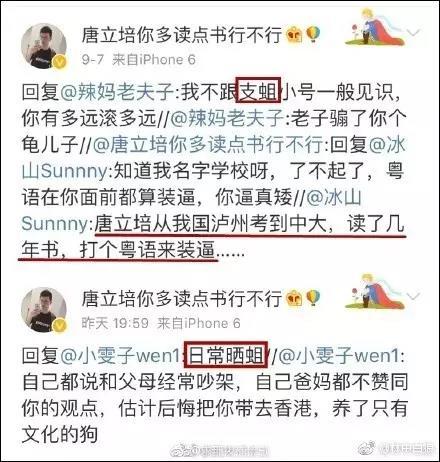Screen dimensions: 440x462
Task: Open the @辣妈老夫子 mention before 老子骗了你个
Action: pyautogui.click(x=227, y=118)
